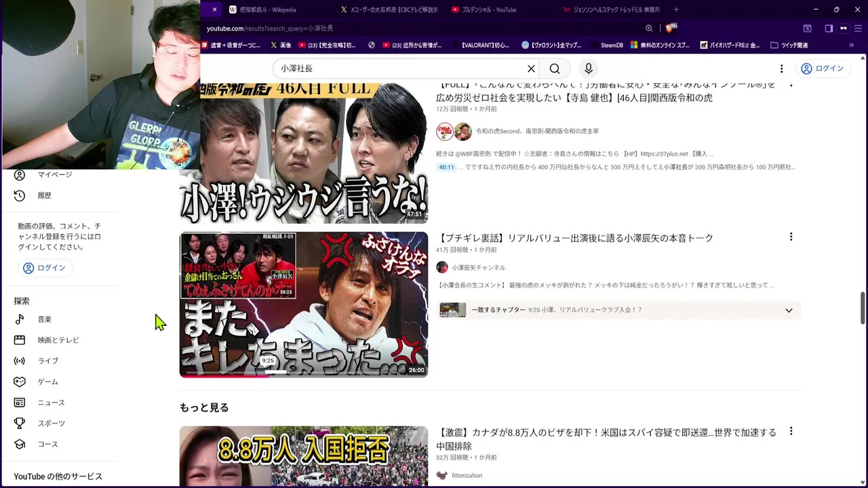Click the page vertical scrollbar thumb
The height and width of the screenshot is (488, 868).
863,309
